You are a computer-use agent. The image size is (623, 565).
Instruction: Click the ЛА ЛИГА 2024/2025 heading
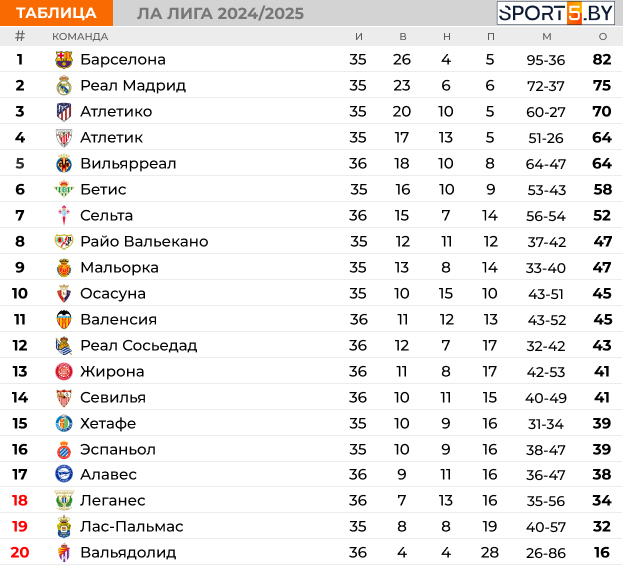[221, 14]
